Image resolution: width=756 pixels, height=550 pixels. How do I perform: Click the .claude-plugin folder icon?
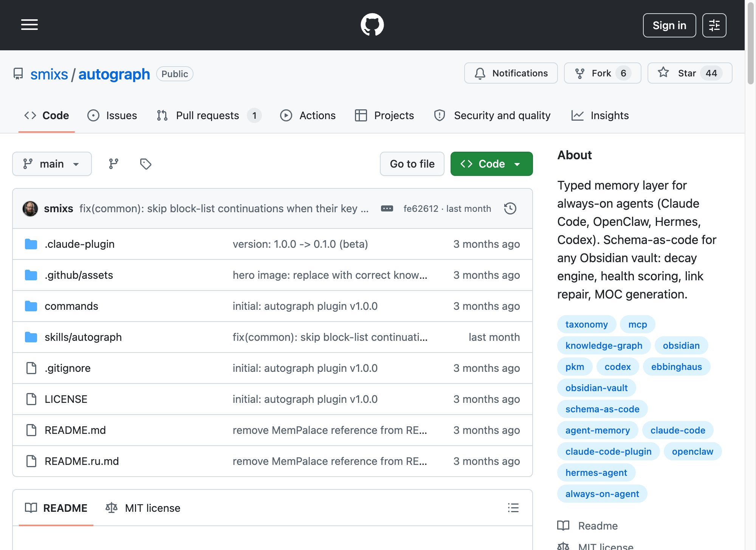coord(31,244)
